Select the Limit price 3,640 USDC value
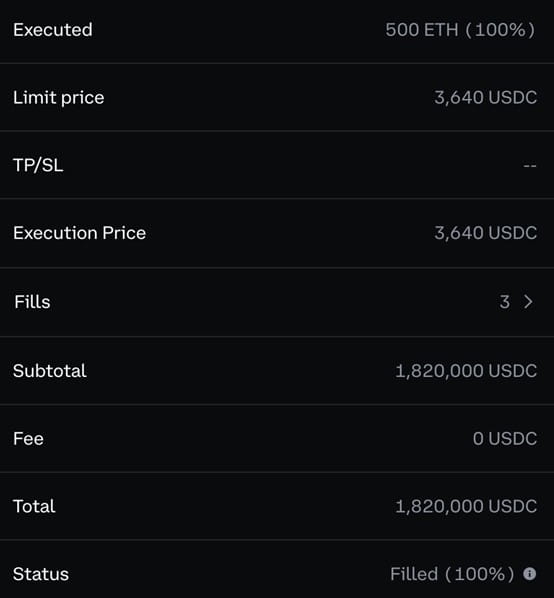Viewport: 554px width, 598px height. [x=486, y=98]
